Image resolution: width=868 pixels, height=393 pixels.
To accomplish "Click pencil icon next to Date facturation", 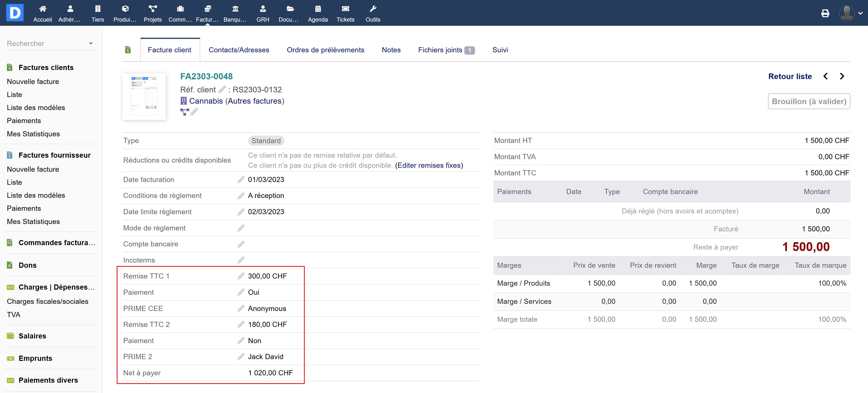I will pyautogui.click(x=241, y=180).
